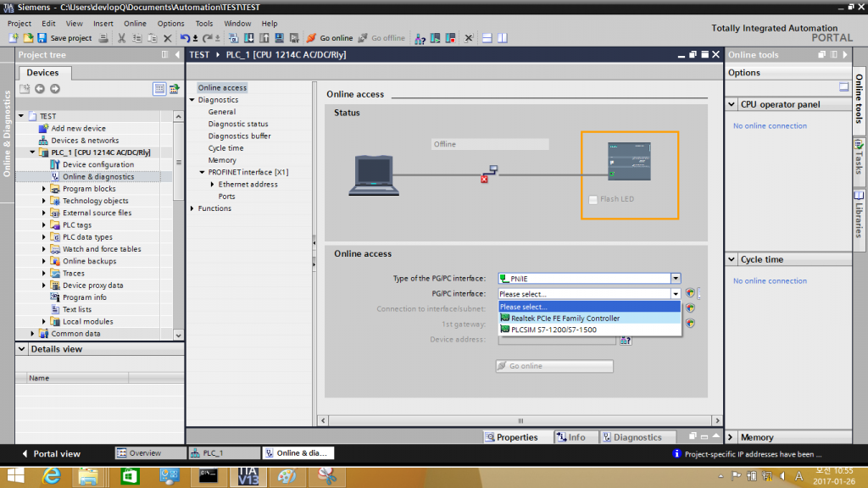Click the Accessible devices icon
The image size is (868, 488).
(x=420, y=38)
